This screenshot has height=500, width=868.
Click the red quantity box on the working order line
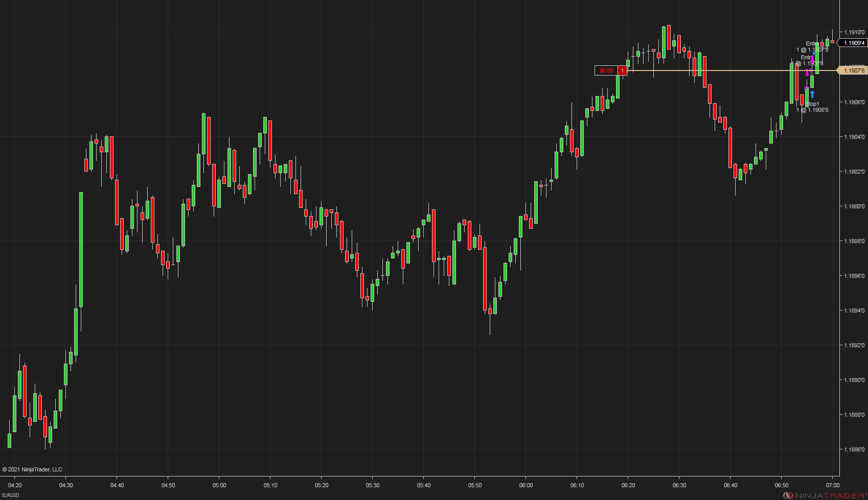point(622,70)
